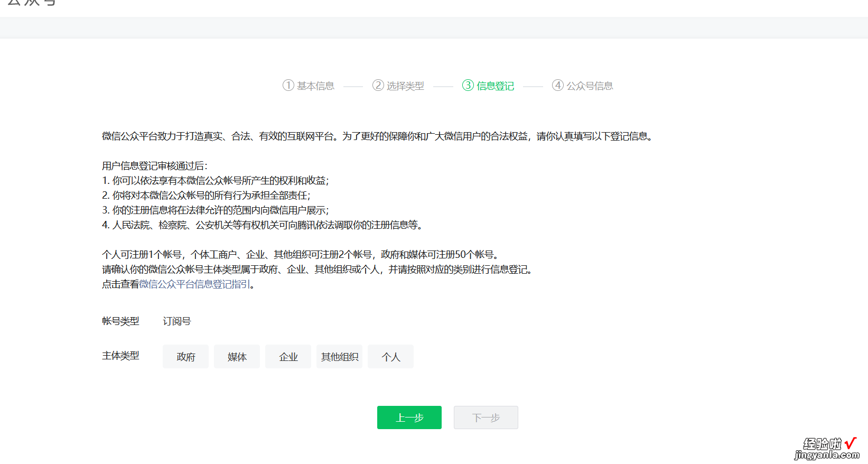
Task: Click step 4 公众号信息 in progress bar
Action: (583, 86)
